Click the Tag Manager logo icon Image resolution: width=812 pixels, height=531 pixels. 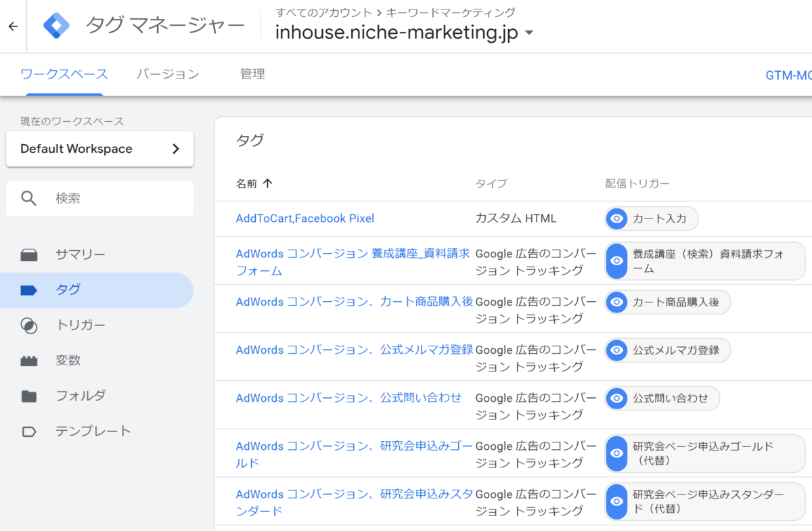(x=56, y=26)
